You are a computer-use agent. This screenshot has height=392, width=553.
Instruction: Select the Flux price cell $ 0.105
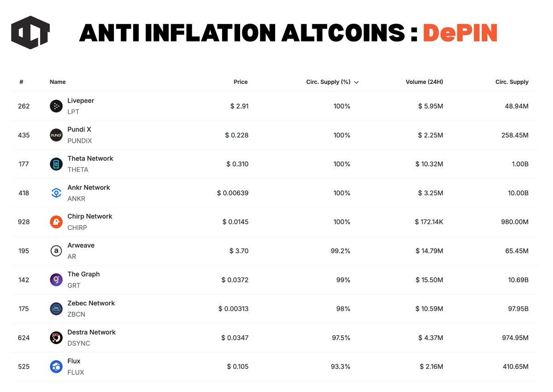(x=237, y=367)
